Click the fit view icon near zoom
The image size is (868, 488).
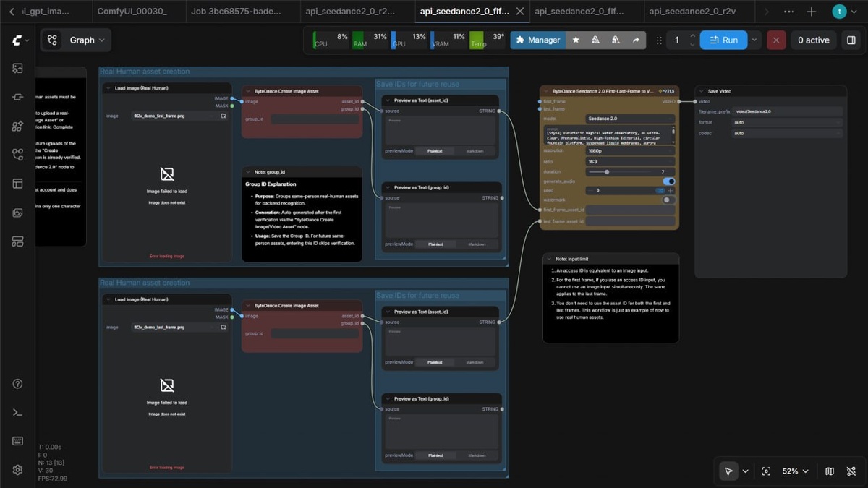tap(766, 471)
